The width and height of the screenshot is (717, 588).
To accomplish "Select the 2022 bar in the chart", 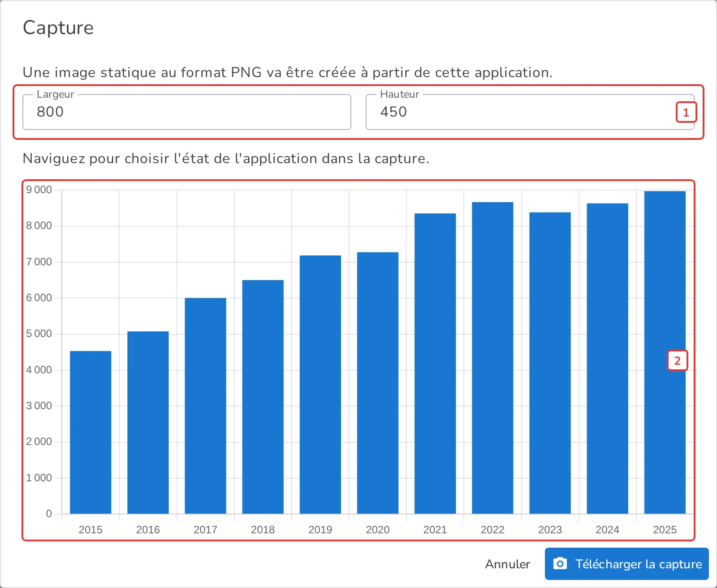I will (492, 358).
